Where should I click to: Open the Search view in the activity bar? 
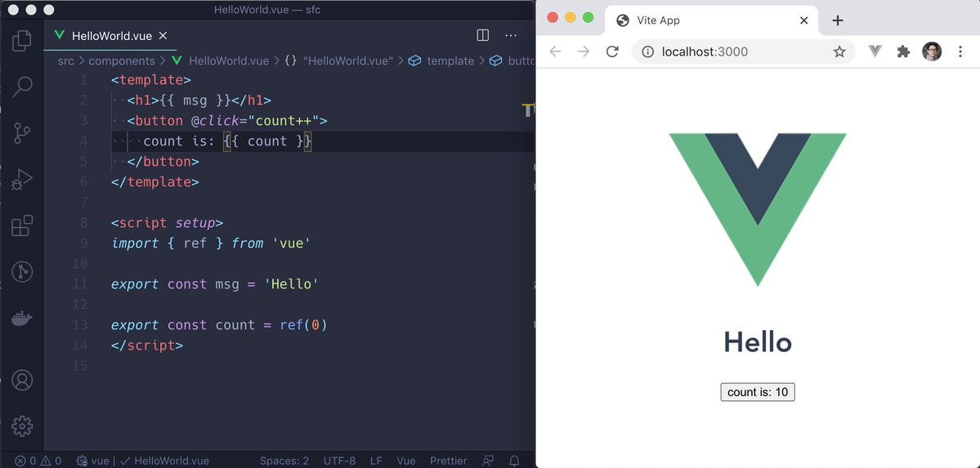pos(22,87)
